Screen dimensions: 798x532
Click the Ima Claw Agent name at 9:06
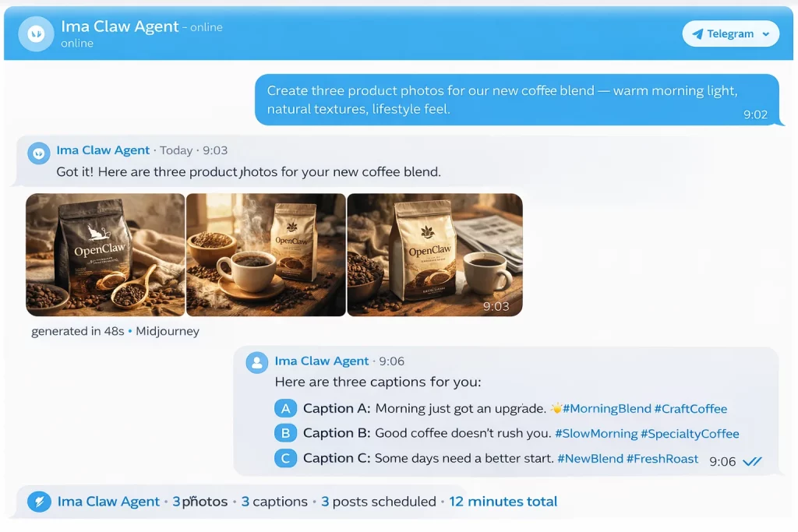[322, 361]
